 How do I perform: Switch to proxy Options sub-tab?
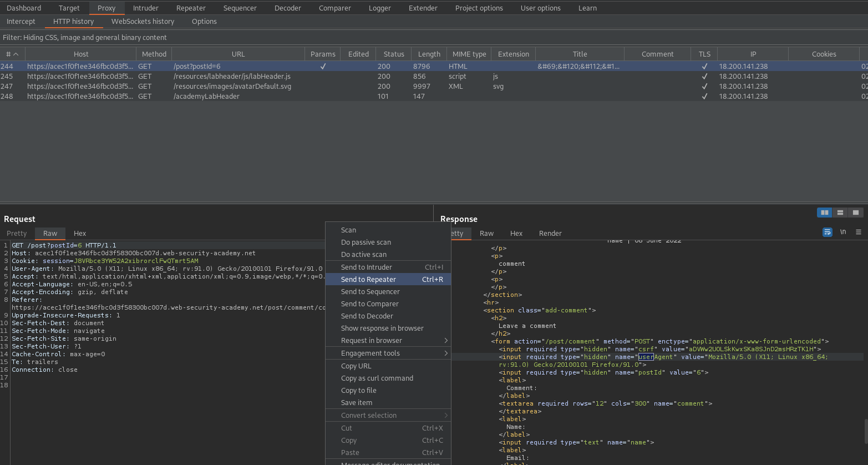point(205,21)
